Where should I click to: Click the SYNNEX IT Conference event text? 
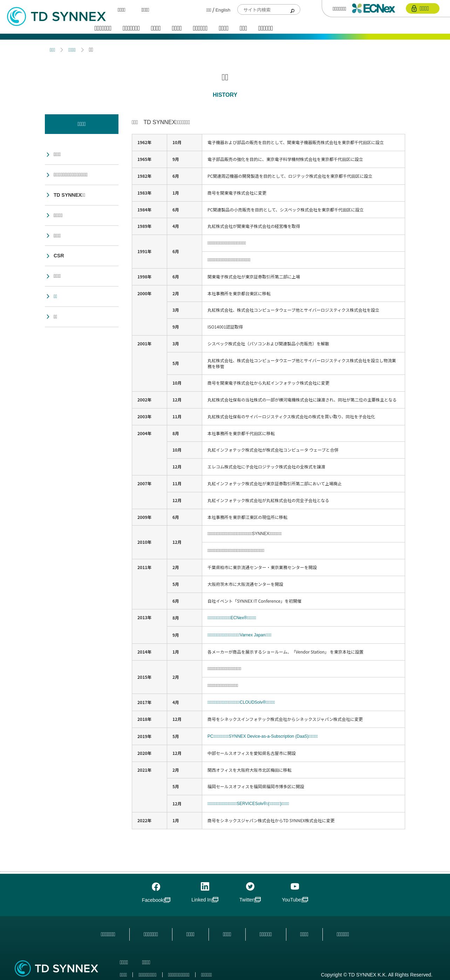(x=254, y=601)
